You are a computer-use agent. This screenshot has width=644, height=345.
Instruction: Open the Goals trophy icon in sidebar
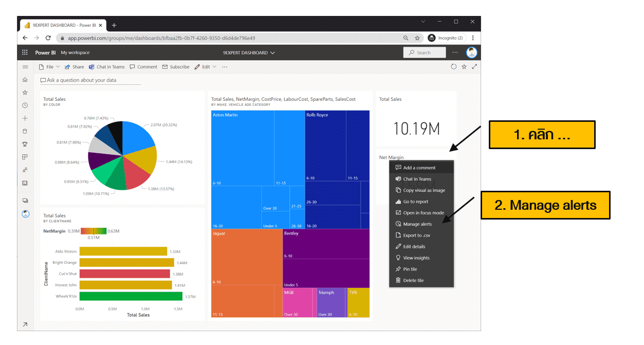(x=25, y=144)
